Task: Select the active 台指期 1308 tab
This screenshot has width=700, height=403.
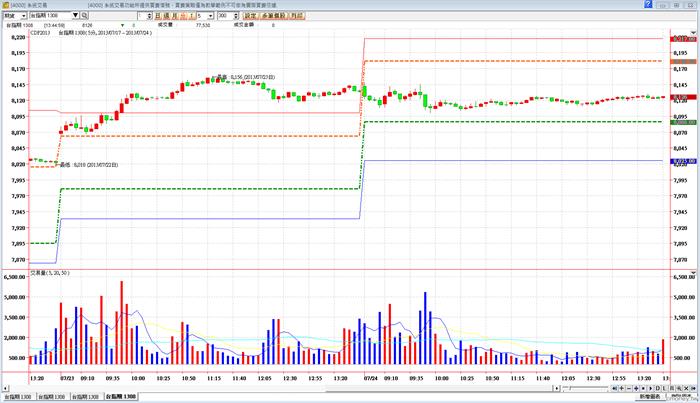Action: [x=121, y=396]
